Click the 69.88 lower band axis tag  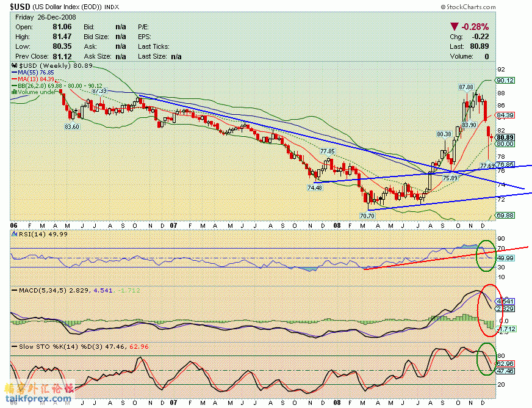coord(505,215)
